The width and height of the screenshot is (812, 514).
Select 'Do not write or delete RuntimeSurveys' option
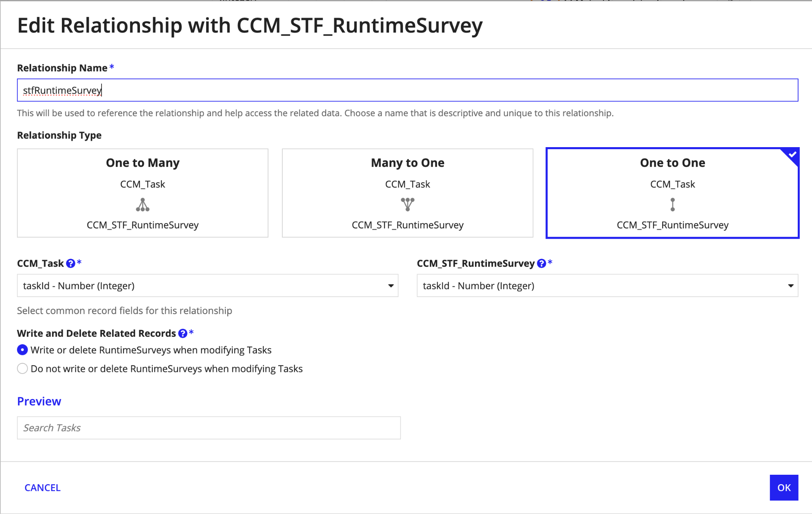pyautogui.click(x=23, y=368)
